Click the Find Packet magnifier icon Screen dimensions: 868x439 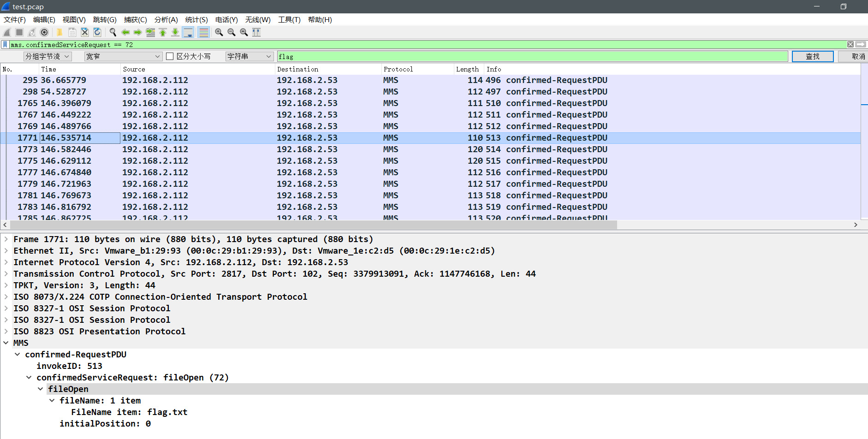(113, 32)
